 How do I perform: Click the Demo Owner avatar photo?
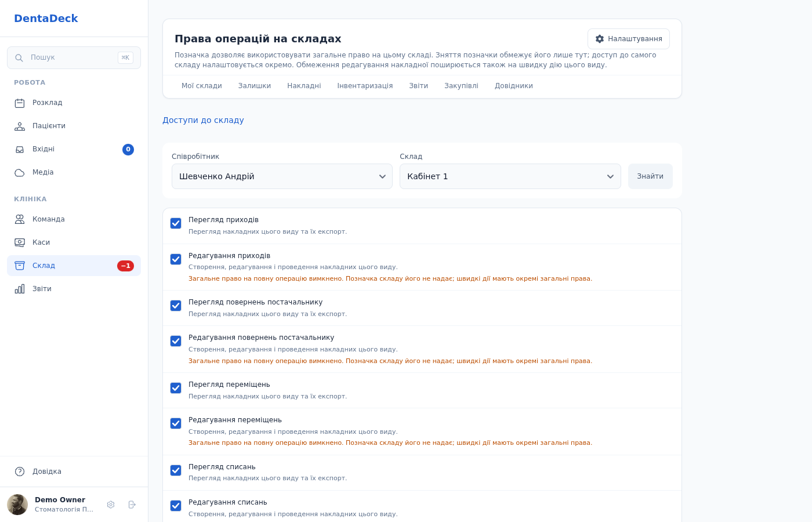click(x=17, y=505)
